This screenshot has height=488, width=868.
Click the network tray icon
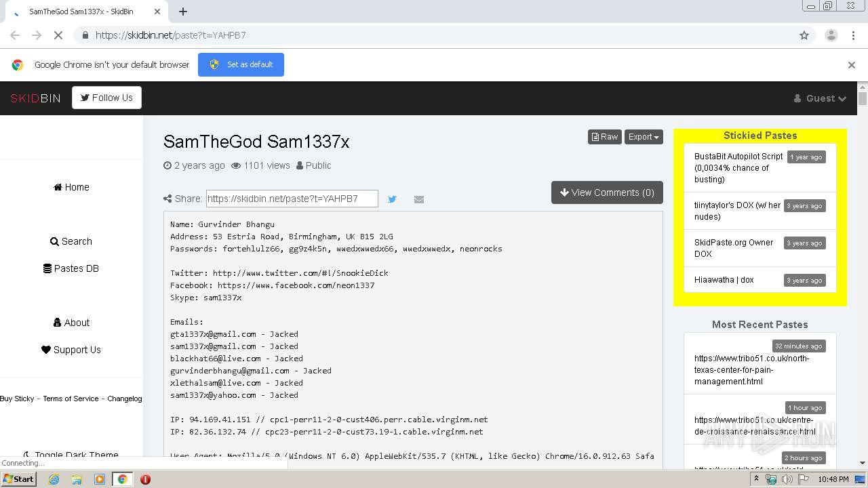pos(771,479)
